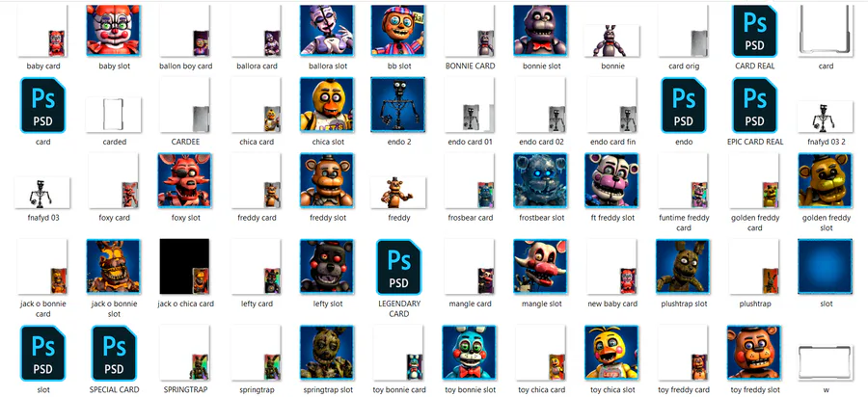Select the black jack o chica card thumbnail

(x=185, y=267)
